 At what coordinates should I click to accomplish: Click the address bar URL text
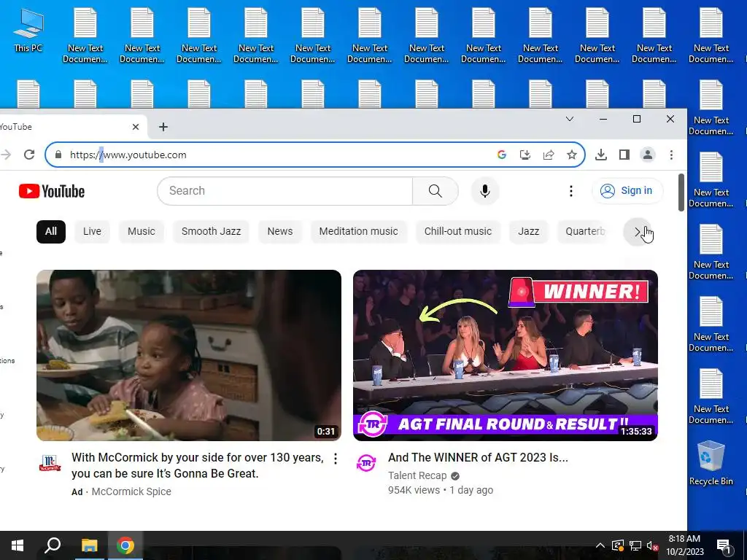(128, 155)
